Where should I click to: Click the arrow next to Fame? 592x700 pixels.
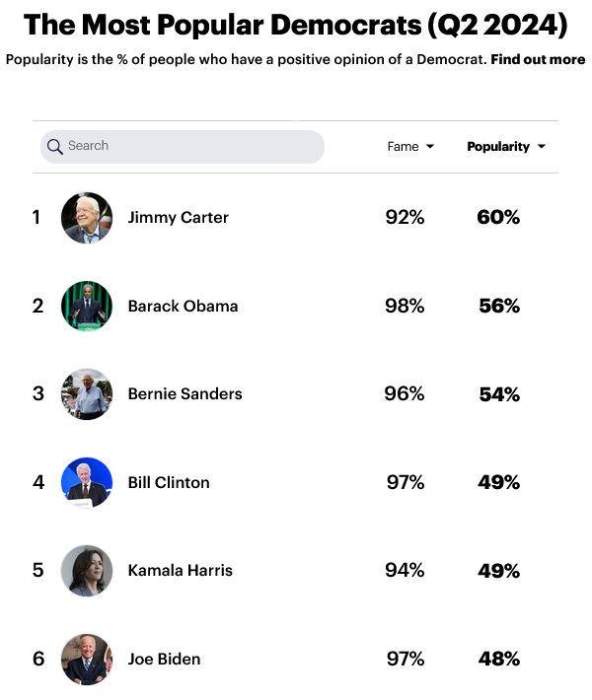click(430, 146)
